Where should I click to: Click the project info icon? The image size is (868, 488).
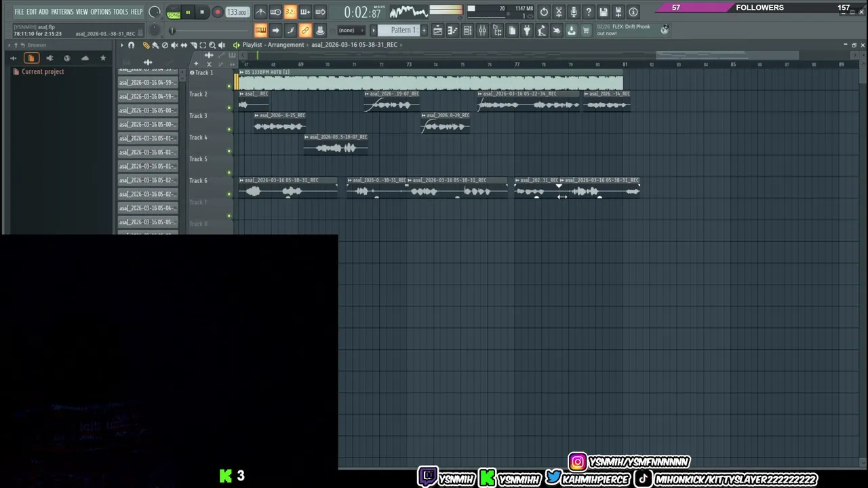pyautogui.click(x=633, y=12)
